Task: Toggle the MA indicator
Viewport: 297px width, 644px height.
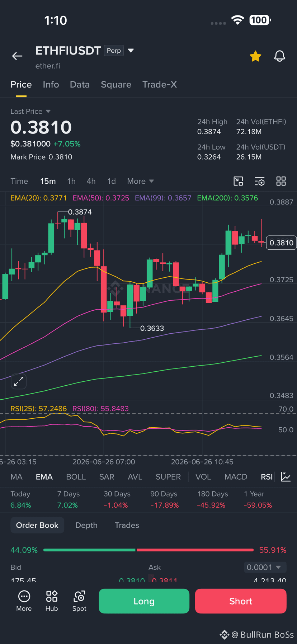Action: (16, 477)
